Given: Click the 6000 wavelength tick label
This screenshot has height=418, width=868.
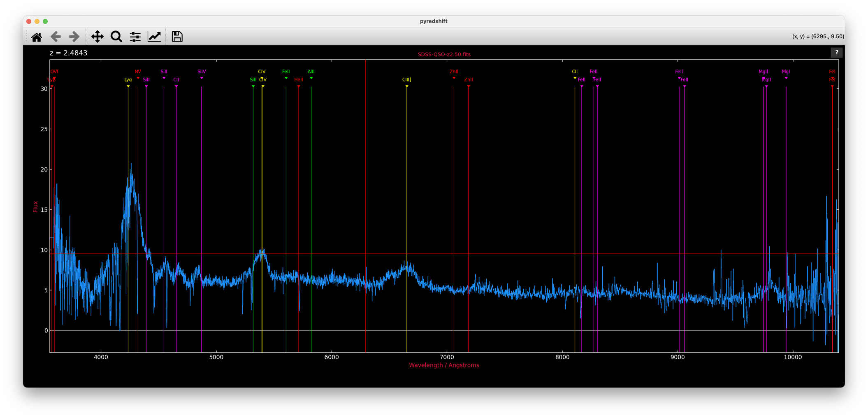Looking at the screenshot, I should coord(332,357).
